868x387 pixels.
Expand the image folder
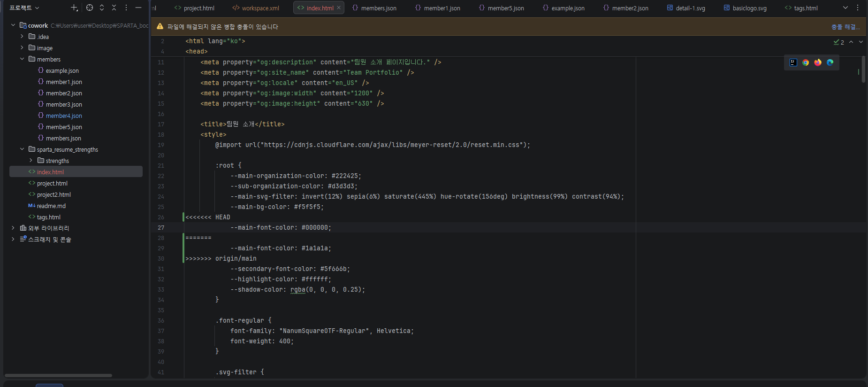pos(22,48)
